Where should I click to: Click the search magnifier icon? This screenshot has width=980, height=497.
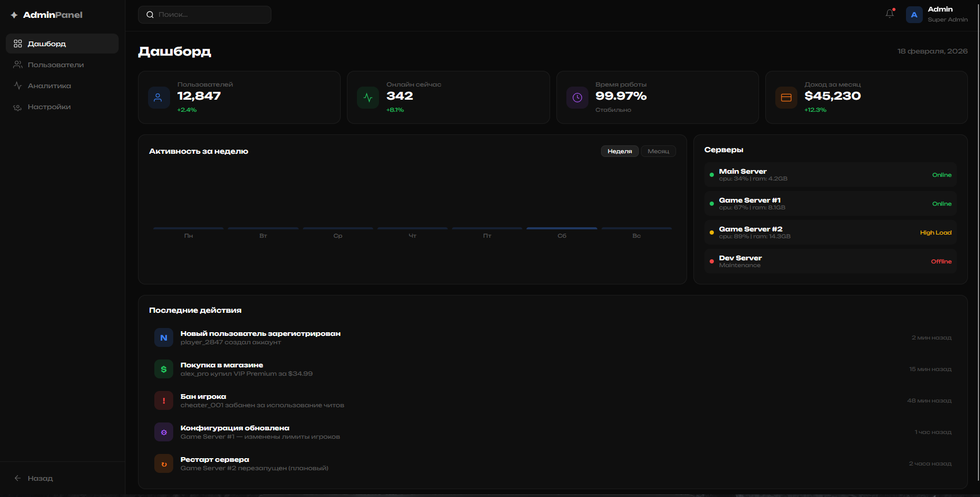tap(150, 14)
